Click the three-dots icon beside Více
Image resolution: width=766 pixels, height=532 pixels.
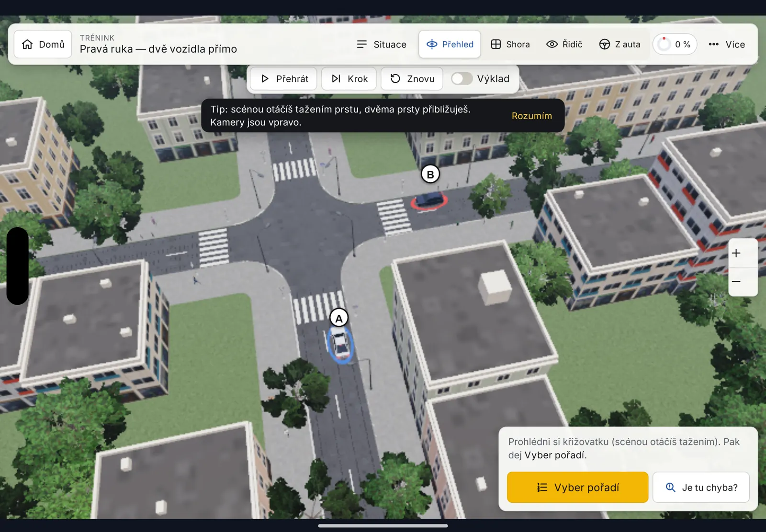click(713, 44)
